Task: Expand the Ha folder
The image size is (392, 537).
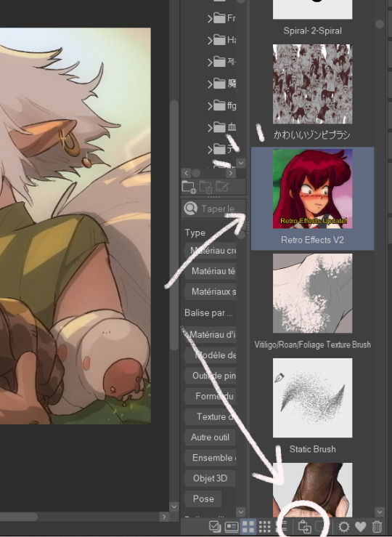Action: (x=210, y=40)
